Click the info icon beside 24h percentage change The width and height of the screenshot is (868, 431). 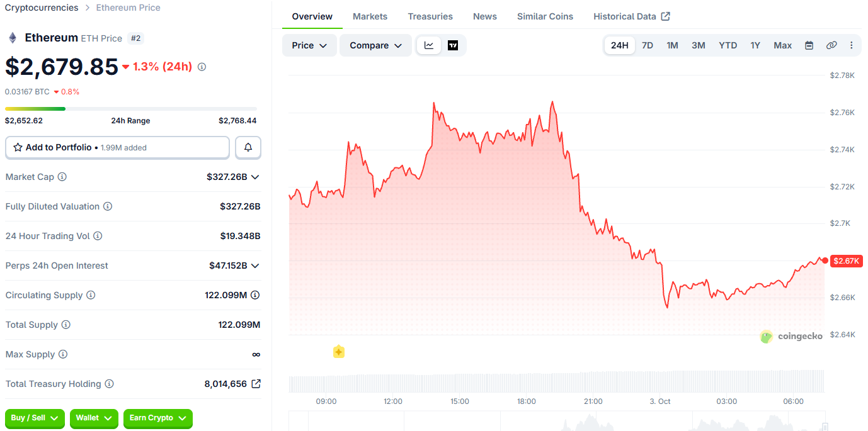point(202,67)
